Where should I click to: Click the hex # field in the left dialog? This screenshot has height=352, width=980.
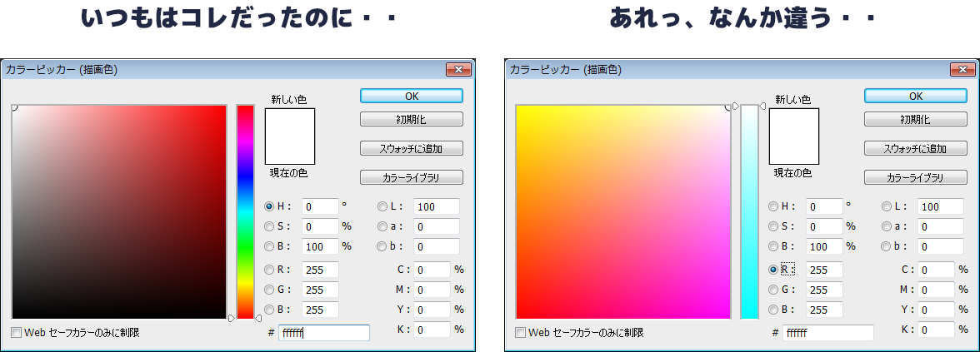[323, 333]
